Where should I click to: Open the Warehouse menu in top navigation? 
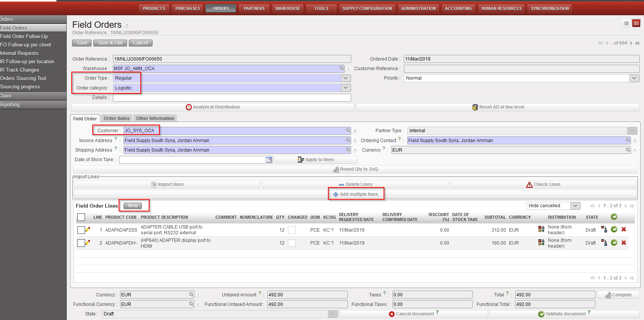click(x=287, y=8)
